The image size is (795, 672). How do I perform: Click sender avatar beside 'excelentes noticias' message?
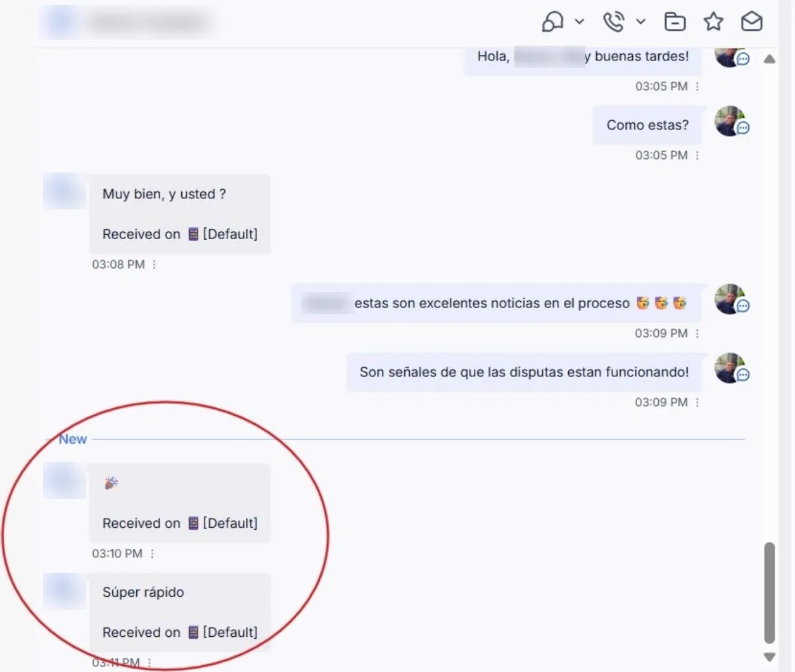(x=731, y=299)
